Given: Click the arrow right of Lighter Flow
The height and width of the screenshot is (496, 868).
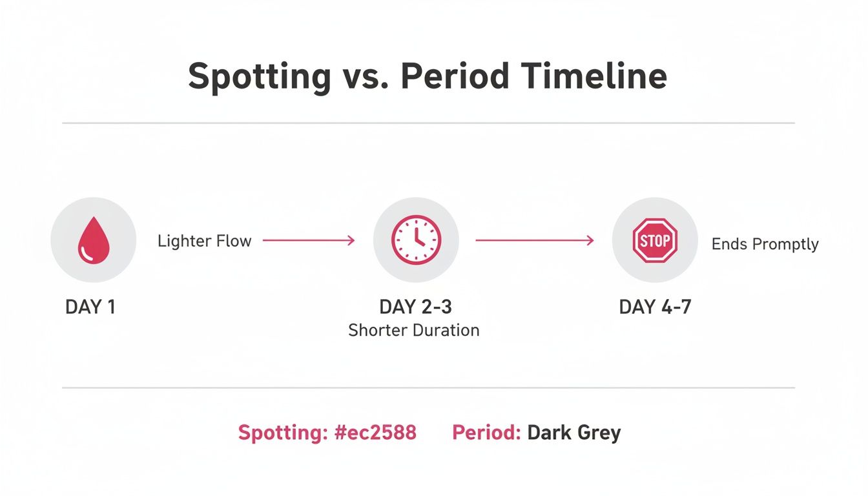Looking at the screenshot, I should 309,241.
